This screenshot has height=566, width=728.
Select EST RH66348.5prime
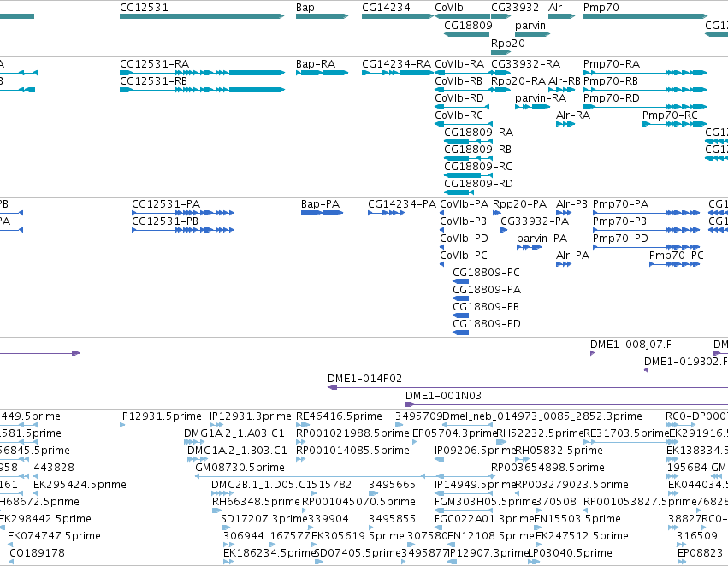tap(256, 502)
